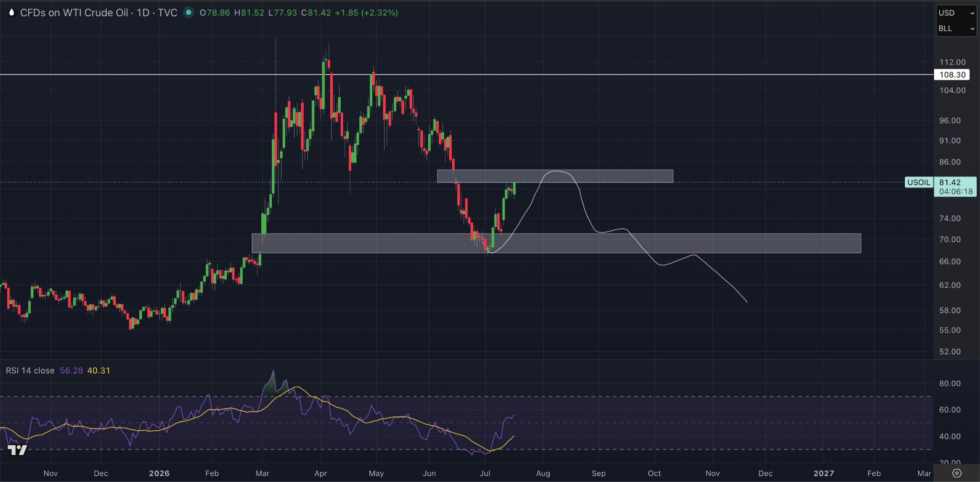Click the 80.00 RSI axis label

pyautogui.click(x=950, y=383)
